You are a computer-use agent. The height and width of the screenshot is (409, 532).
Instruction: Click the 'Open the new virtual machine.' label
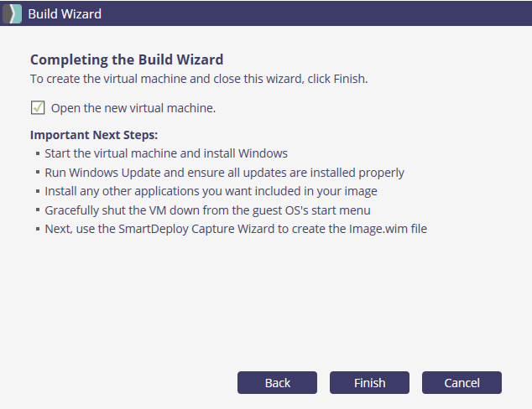coord(133,108)
